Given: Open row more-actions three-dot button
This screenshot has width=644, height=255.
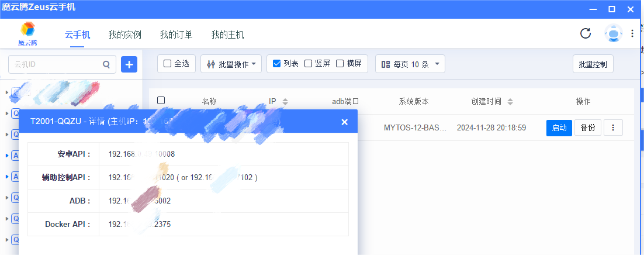Looking at the screenshot, I should click(x=613, y=127).
